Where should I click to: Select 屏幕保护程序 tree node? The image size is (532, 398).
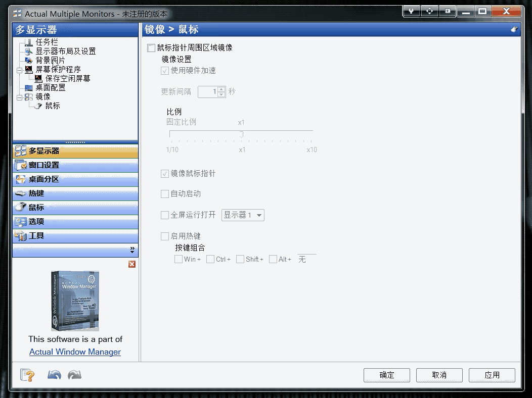(58, 69)
